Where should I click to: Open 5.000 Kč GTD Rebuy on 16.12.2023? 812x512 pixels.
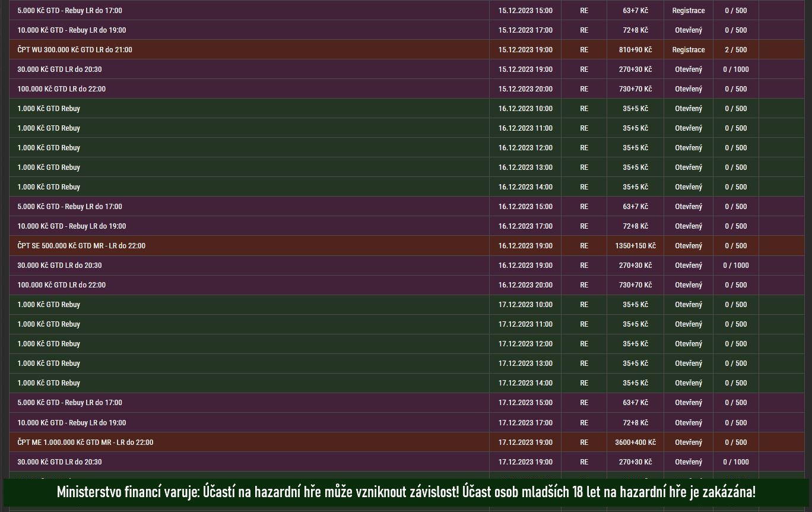[69, 207]
